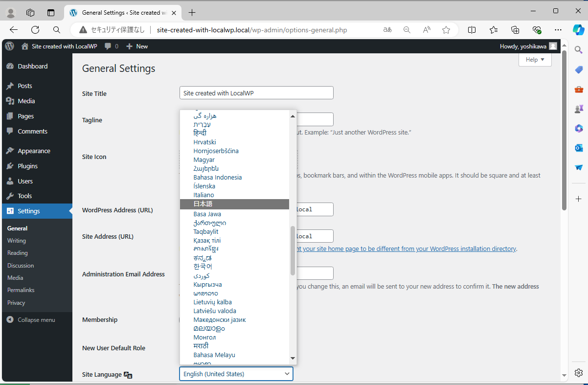The height and width of the screenshot is (385, 588).
Task: Click the language list scrollbar down arrow
Action: coord(293,359)
